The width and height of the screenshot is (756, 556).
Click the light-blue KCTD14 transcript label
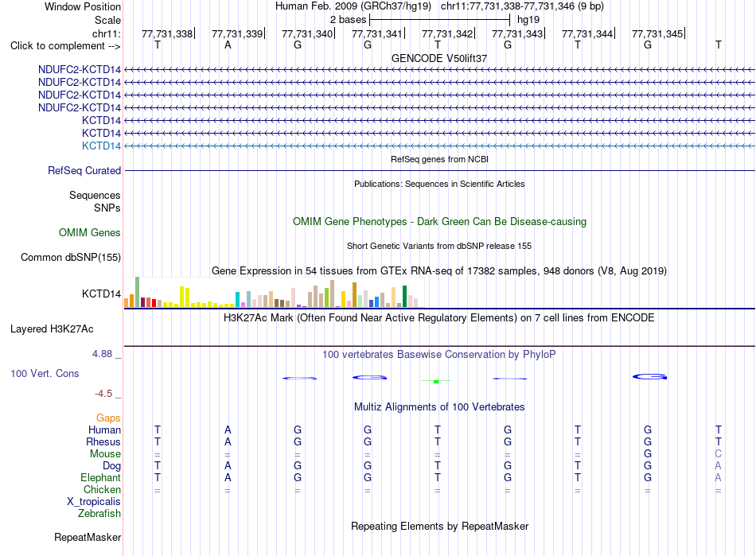tap(101, 146)
